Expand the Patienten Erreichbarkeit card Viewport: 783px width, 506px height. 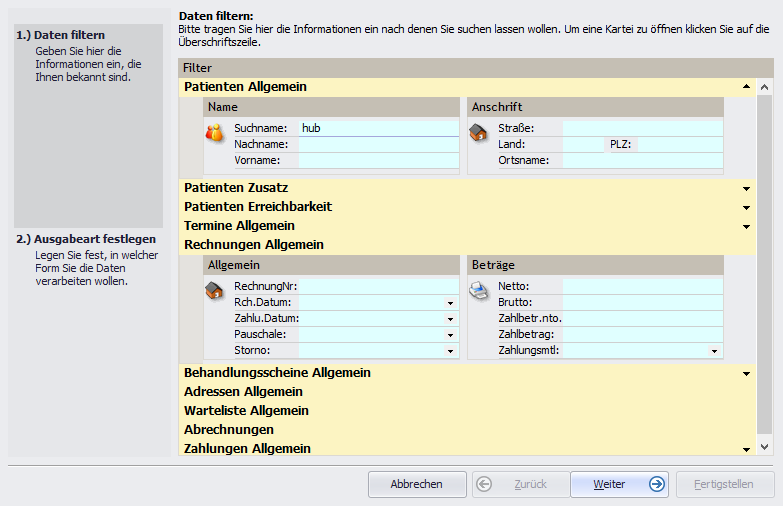click(746, 207)
